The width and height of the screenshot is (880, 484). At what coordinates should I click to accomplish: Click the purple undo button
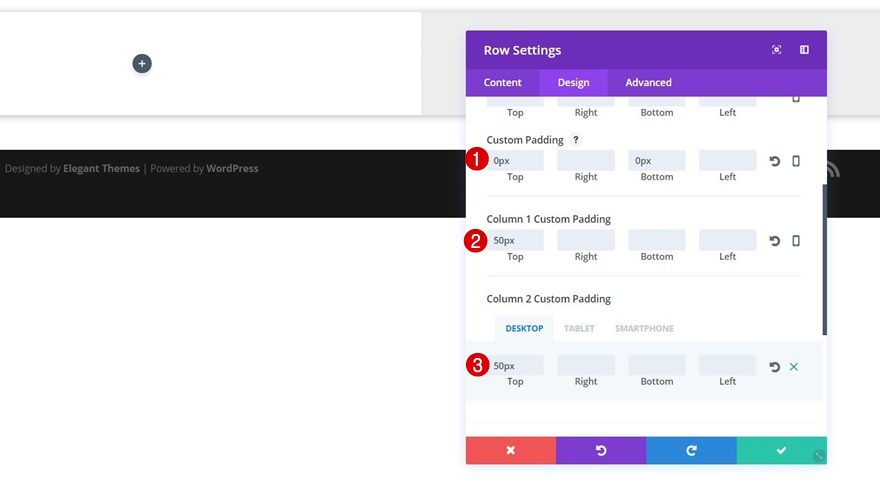coord(601,451)
